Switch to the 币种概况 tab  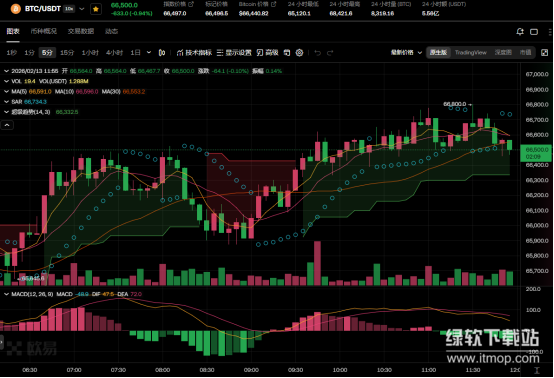click(x=43, y=31)
